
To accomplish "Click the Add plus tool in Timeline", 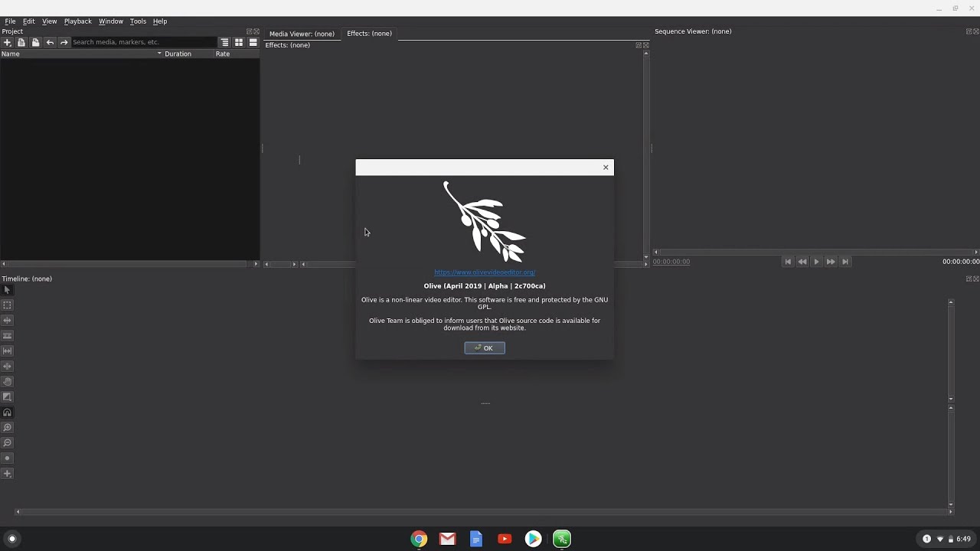I will (x=7, y=474).
